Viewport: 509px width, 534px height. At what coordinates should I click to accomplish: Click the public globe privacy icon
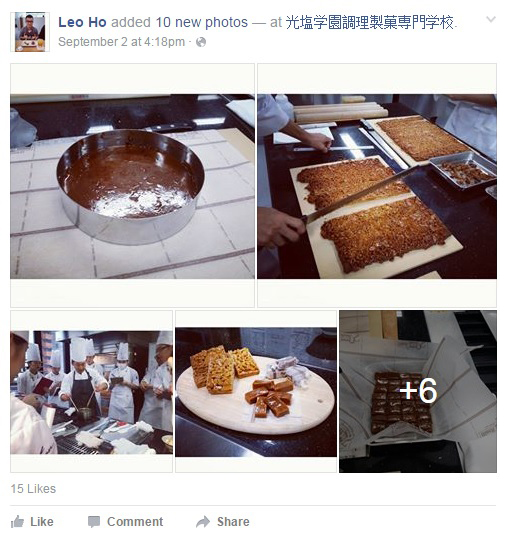pos(201,42)
